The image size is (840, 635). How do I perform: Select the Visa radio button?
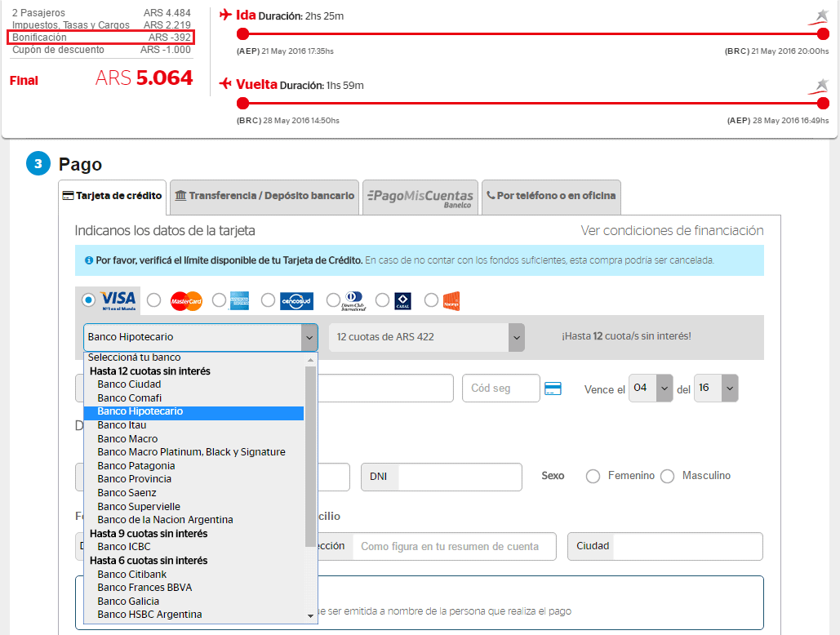click(89, 300)
